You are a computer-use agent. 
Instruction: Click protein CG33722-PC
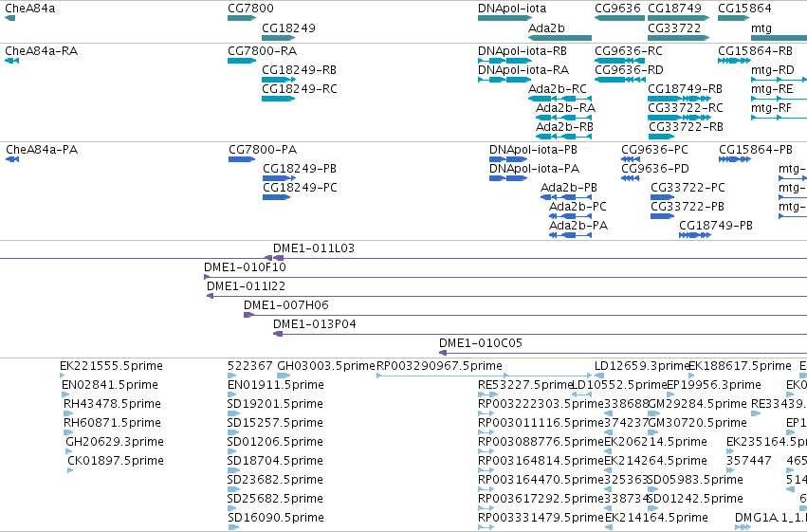tap(688, 188)
